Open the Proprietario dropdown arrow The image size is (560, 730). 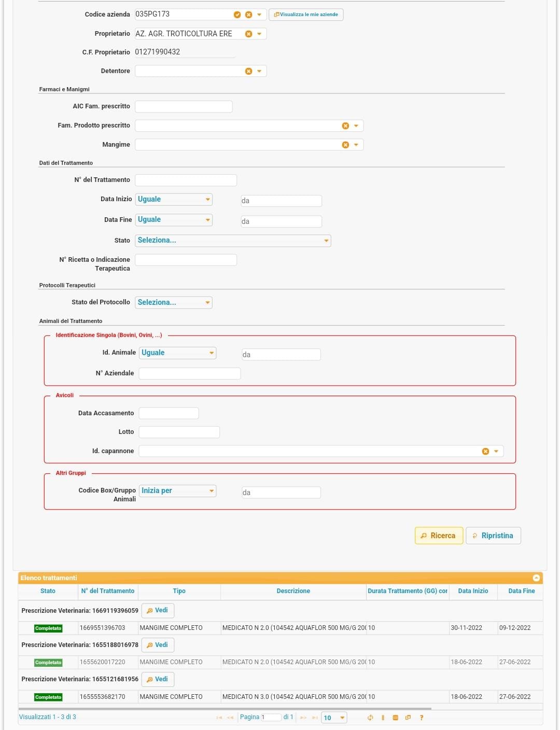pos(259,34)
